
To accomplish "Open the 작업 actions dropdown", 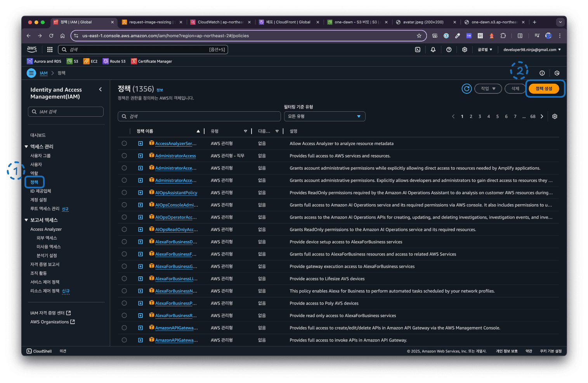I will click(488, 89).
